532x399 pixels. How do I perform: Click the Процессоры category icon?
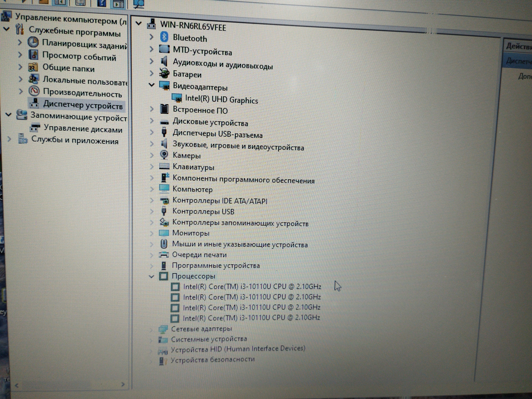[x=163, y=276]
